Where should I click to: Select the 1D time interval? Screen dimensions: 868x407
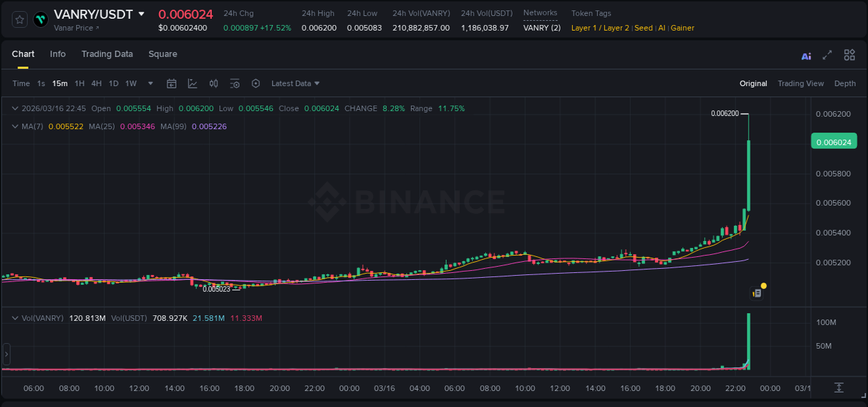click(x=113, y=83)
